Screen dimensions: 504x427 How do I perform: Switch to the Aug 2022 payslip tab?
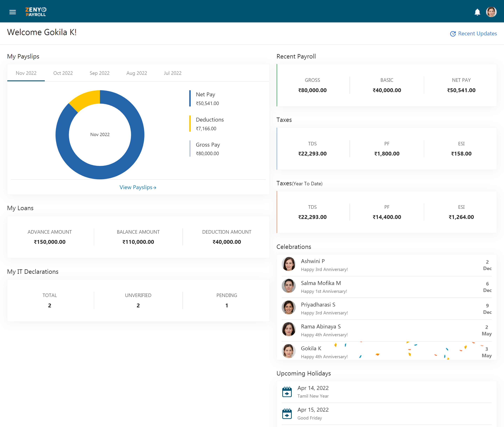[x=137, y=73]
